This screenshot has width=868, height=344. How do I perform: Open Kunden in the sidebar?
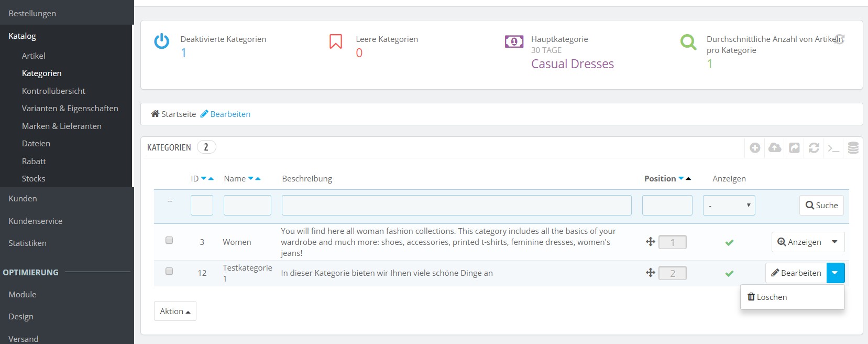tap(23, 199)
